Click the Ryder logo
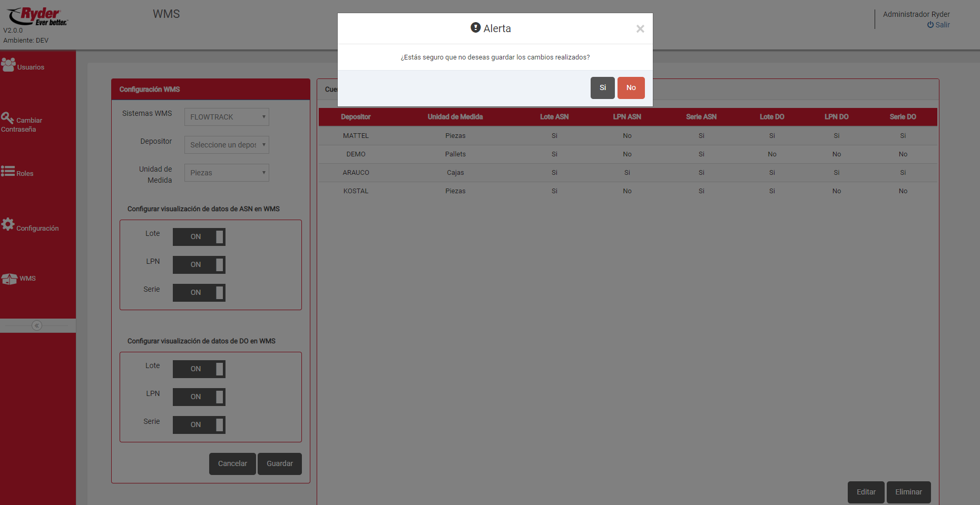The width and height of the screenshot is (980, 505). [37, 16]
